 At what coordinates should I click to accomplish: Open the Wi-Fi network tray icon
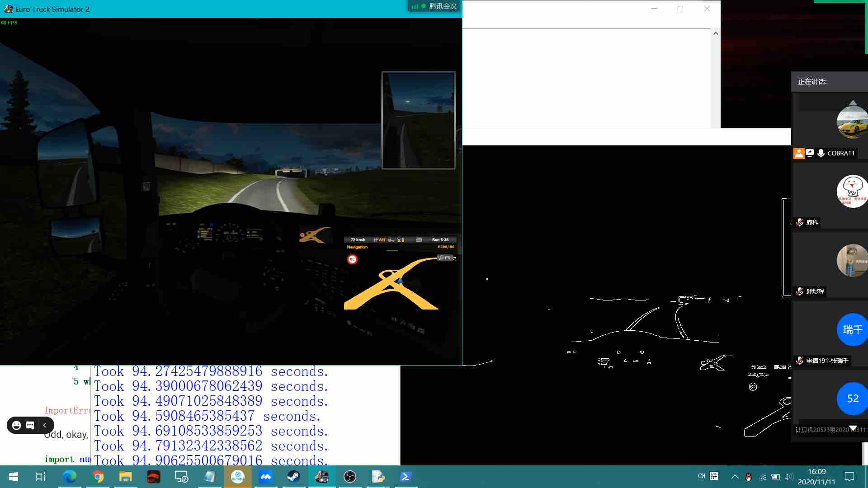coord(763,477)
